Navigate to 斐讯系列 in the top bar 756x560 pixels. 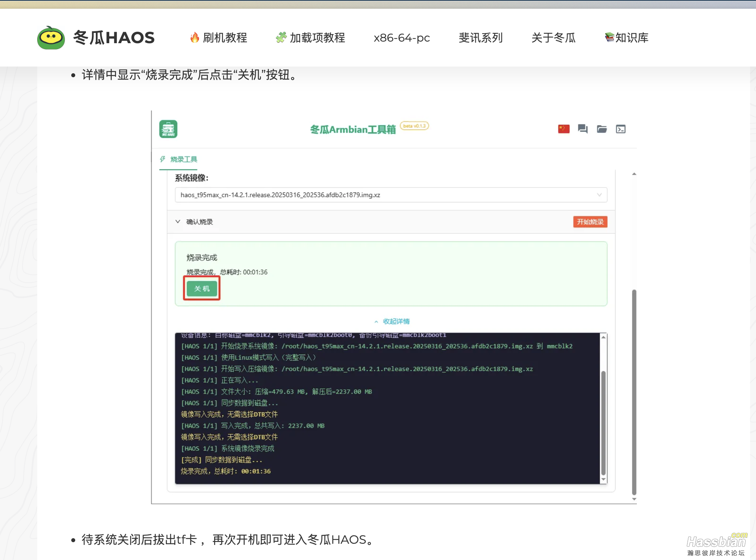(x=480, y=38)
